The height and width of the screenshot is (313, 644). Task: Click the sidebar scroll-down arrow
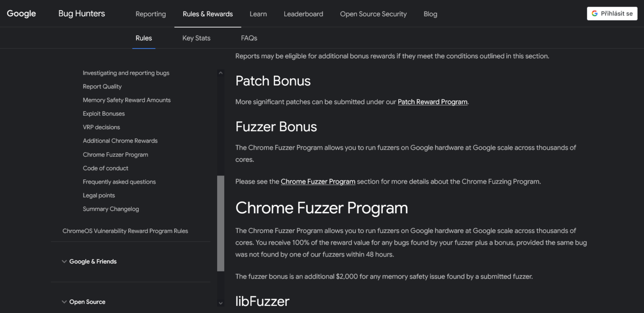click(x=221, y=303)
